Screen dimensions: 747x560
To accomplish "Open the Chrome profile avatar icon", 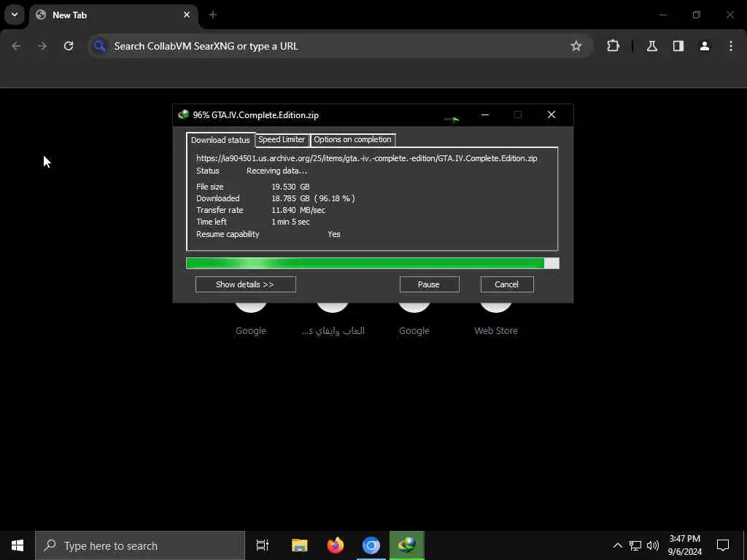I will point(705,46).
